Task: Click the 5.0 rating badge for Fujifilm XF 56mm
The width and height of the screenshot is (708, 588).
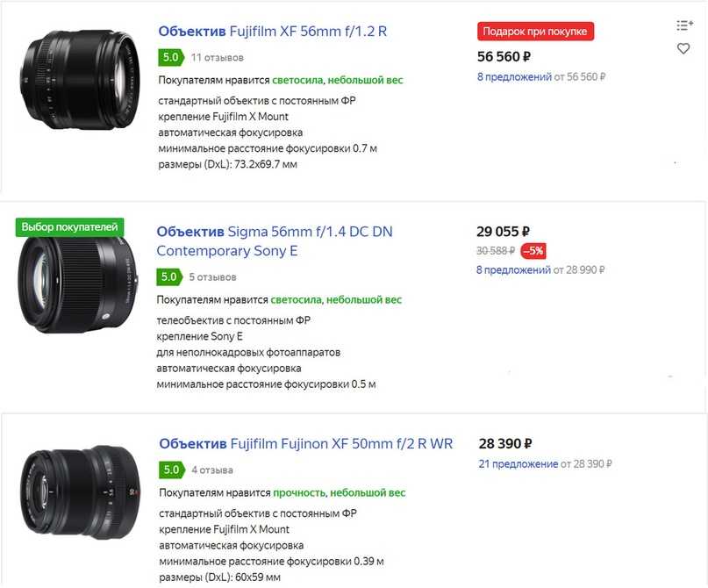Action: click(170, 58)
